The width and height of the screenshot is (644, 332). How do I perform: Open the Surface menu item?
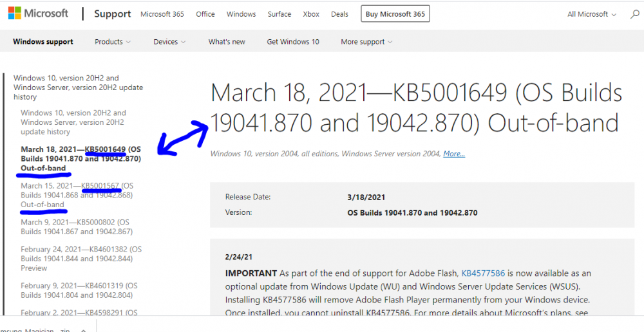click(x=279, y=14)
